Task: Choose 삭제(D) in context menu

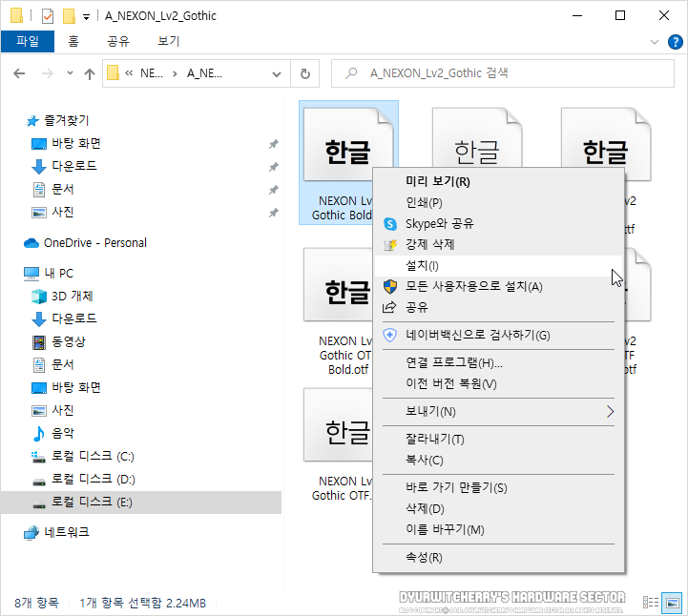Action: click(x=498, y=509)
